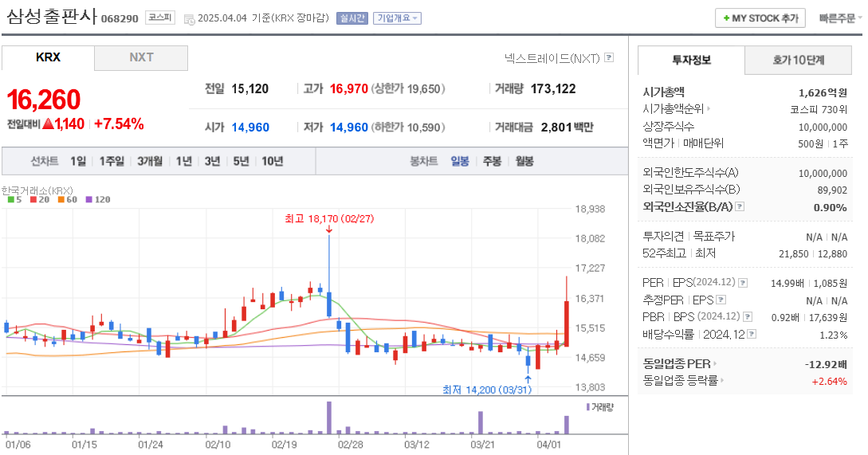
Task: Click the 거래량 value 173,122
Action: (x=553, y=89)
